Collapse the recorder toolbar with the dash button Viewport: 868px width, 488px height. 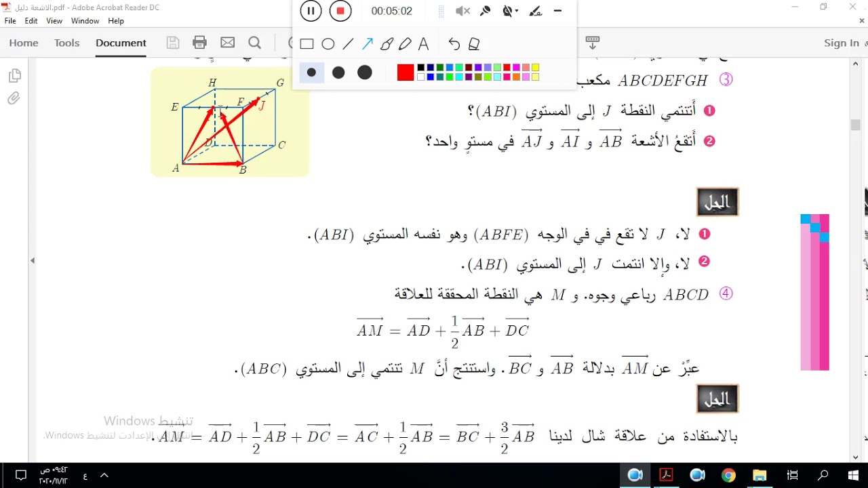click(x=558, y=11)
